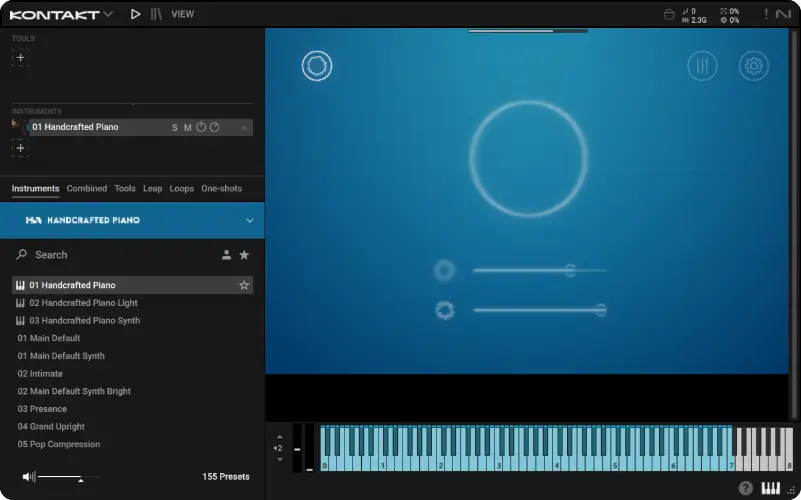Open the instrument settings gear icon

coord(753,66)
